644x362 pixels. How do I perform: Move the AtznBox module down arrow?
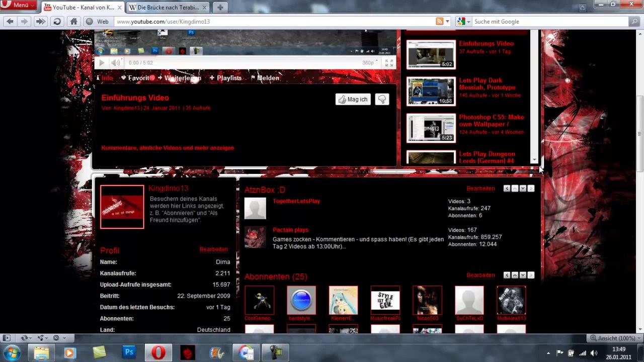point(523,189)
